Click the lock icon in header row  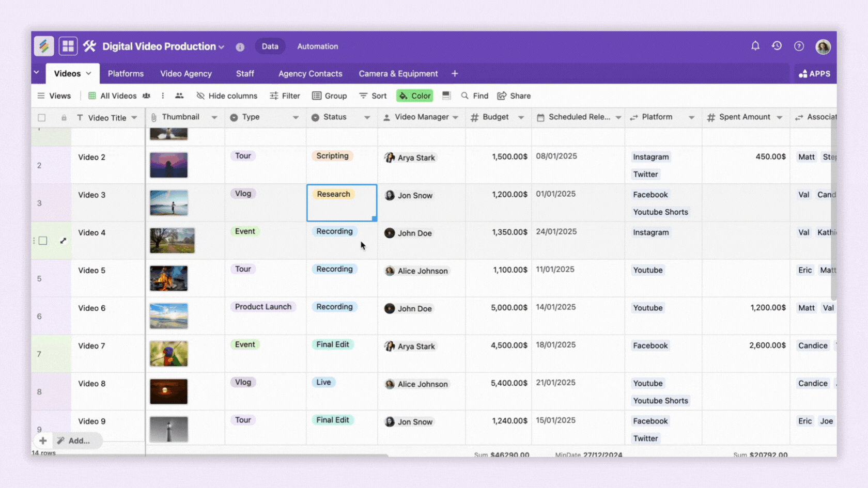click(64, 118)
